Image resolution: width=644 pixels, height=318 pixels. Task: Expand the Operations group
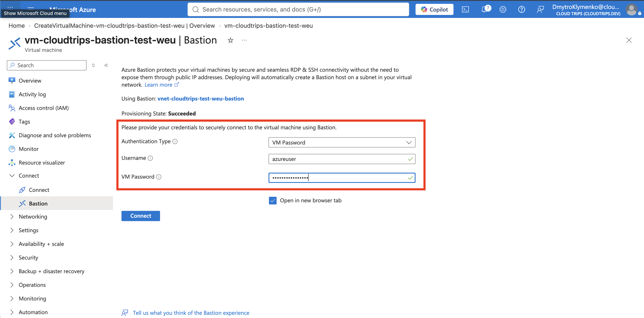click(12, 285)
